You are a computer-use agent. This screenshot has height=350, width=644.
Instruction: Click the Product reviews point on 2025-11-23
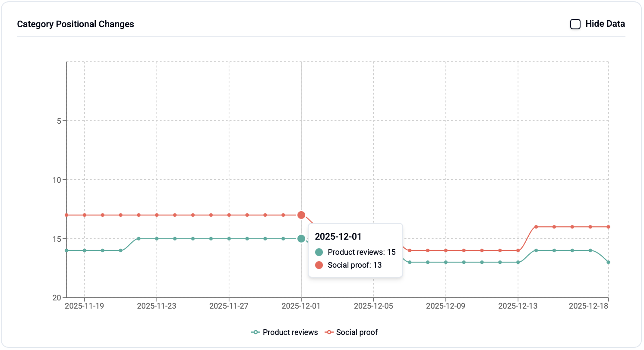pyautogui.click(x=157, y=239)
